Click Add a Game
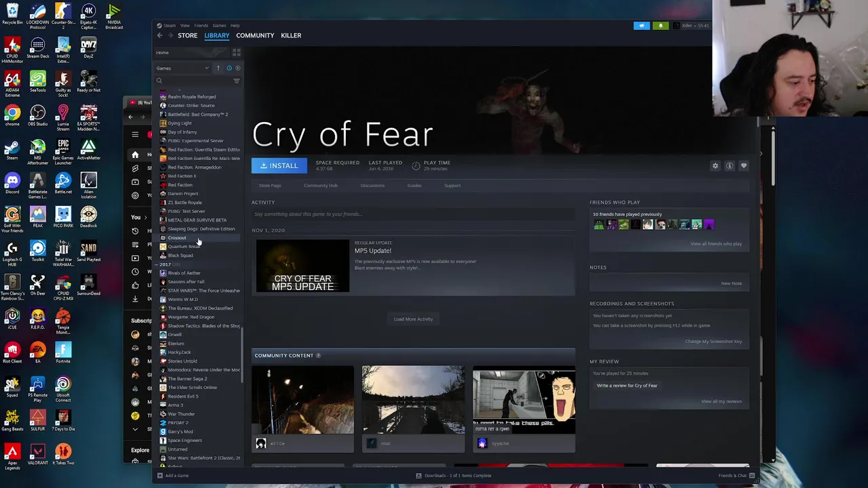 [173, 476]
